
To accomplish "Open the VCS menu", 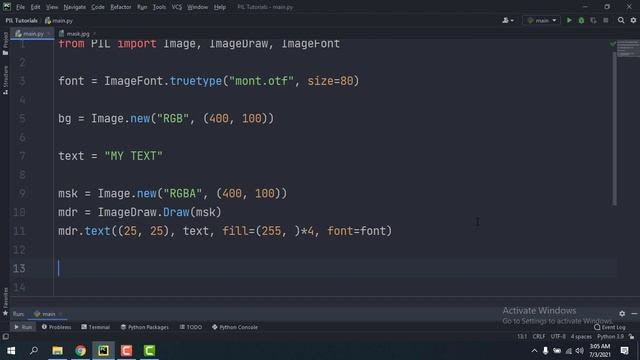I will (177, 7).
